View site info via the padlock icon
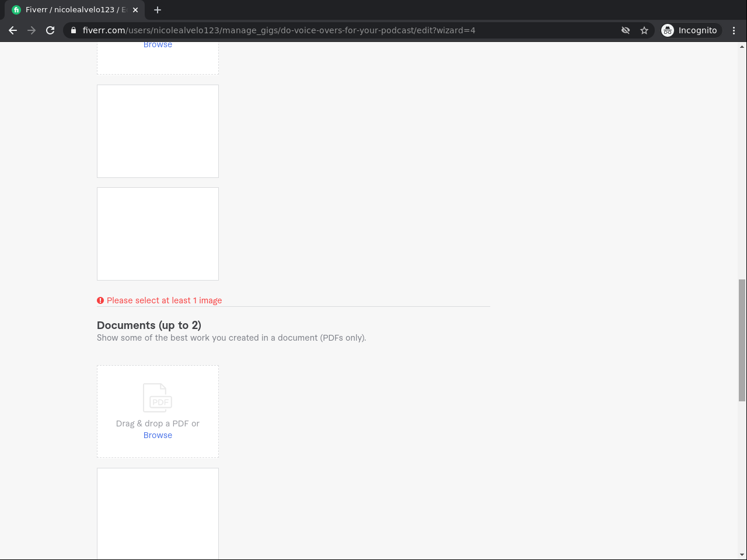Viewport: 747px width, 560px height. coord(73,30)
